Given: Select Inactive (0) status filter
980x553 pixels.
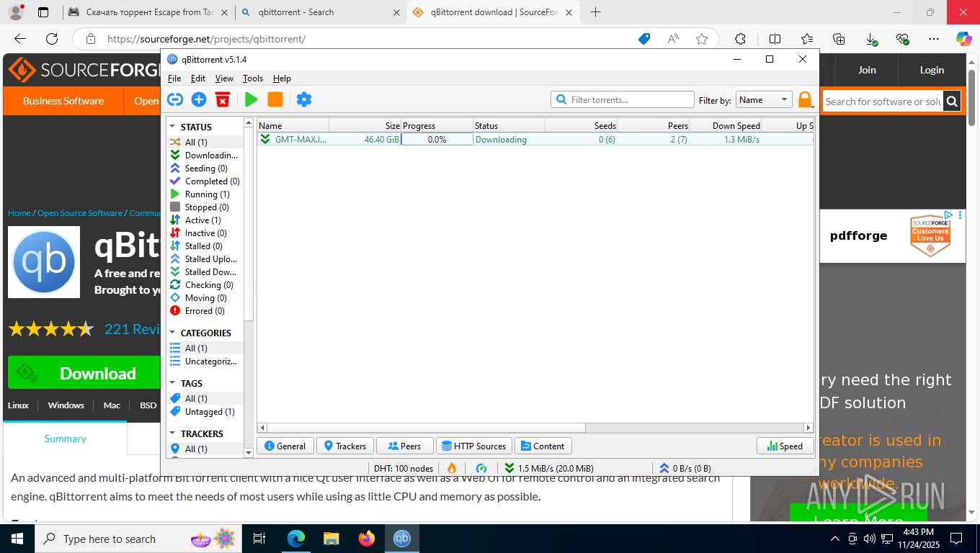Looking at the screenshot, I should coord(205,233).
